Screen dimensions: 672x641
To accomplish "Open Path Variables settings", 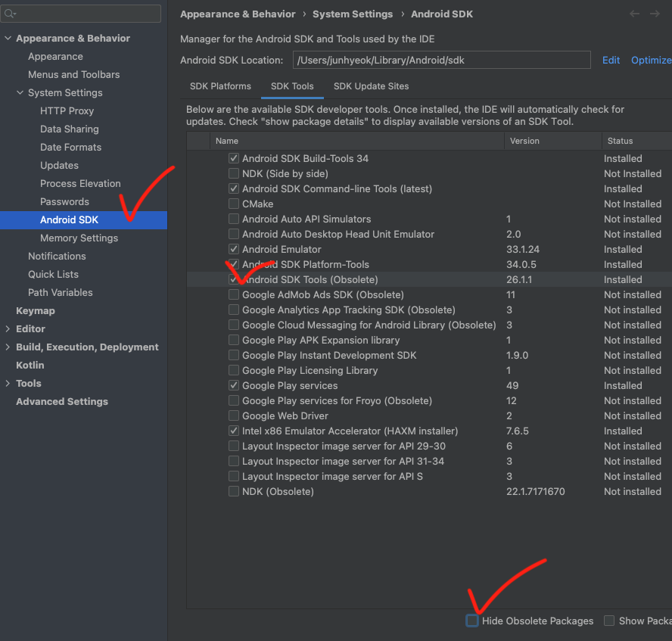I will pyautogui.click(x=60, y=293).
